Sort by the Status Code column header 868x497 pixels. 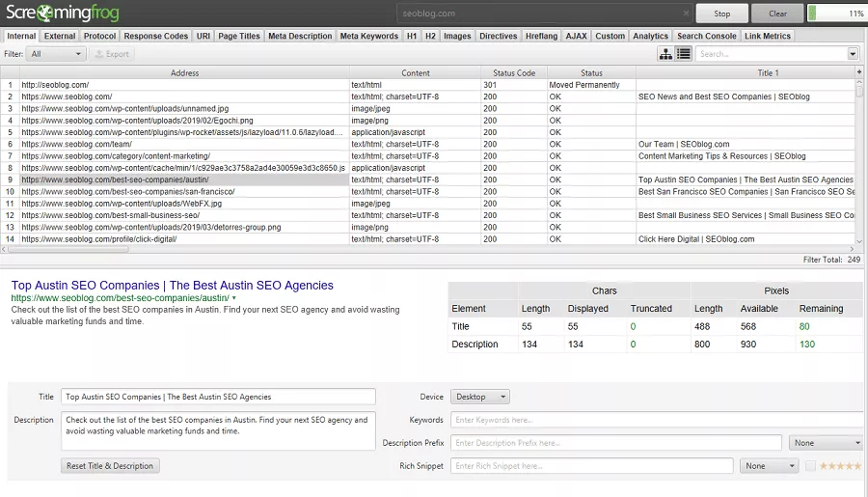click(514, 72)
